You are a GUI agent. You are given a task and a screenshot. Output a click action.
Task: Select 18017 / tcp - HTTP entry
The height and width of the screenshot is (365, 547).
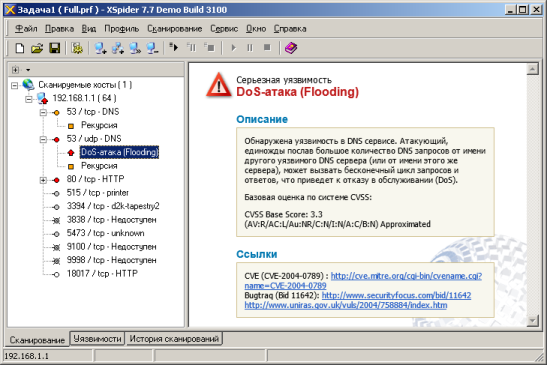[102, 273]
